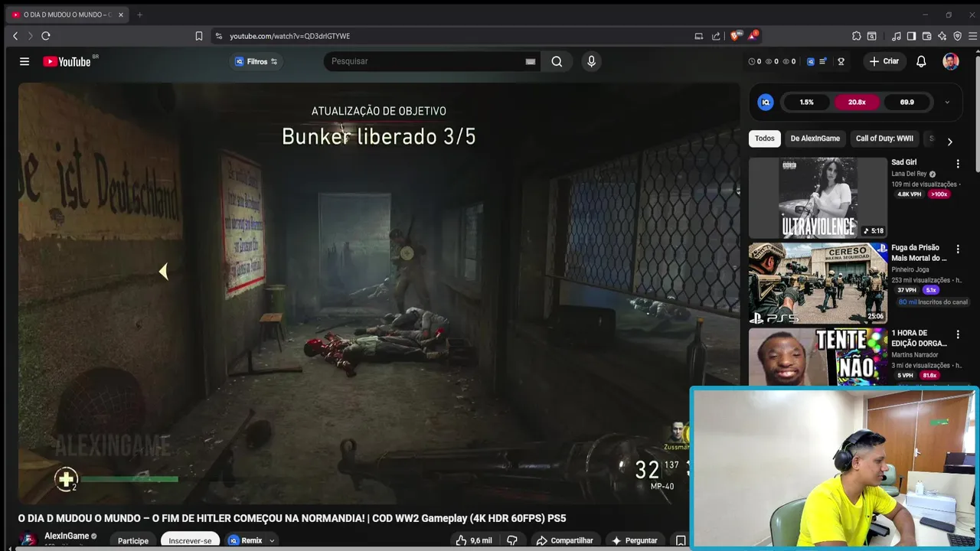The width and height of the screenshot is (980, 551).
Task: Open the notifications bell
Action: (x=921, y=61)
